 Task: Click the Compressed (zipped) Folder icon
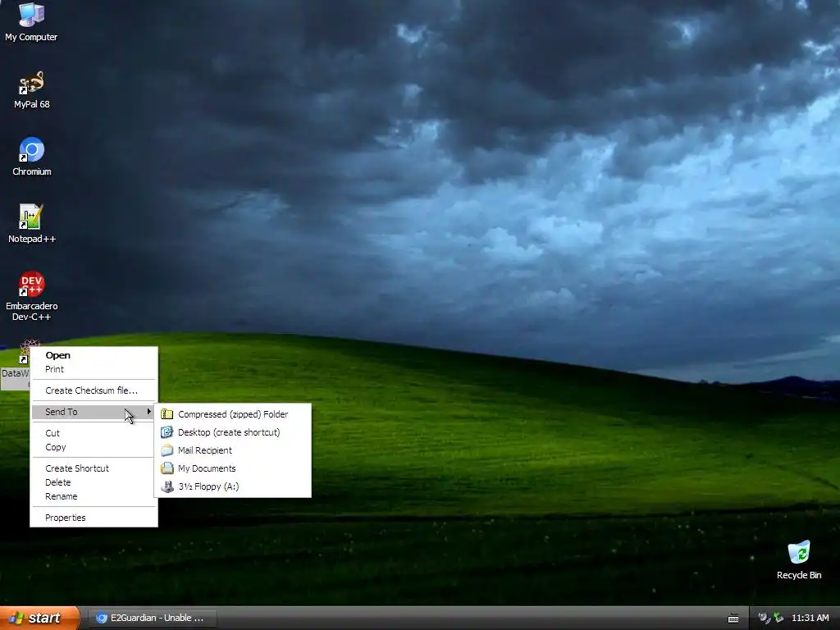167,414
